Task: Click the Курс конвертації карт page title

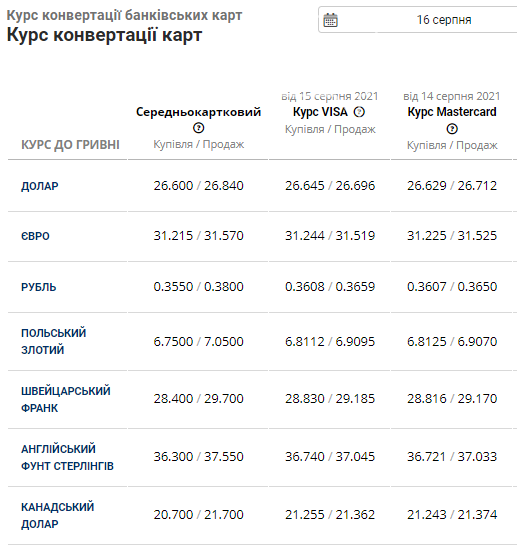Action: 104,35
